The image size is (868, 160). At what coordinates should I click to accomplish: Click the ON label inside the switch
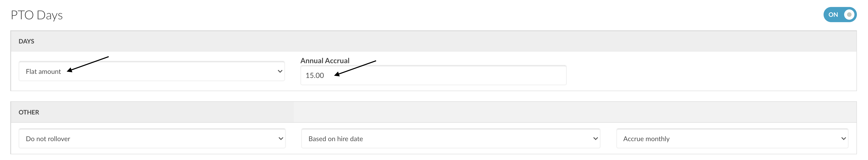coord(833,14)
